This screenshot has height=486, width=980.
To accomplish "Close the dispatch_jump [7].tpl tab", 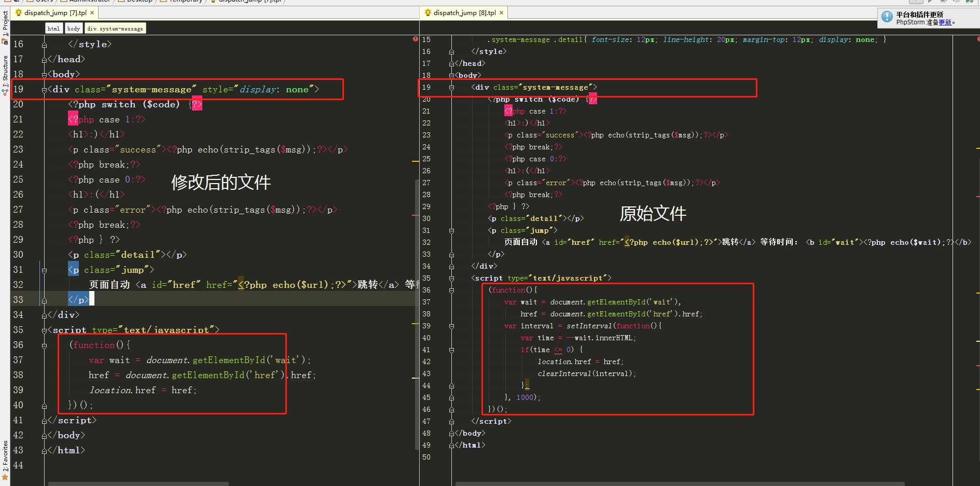I will coord(92,13).
